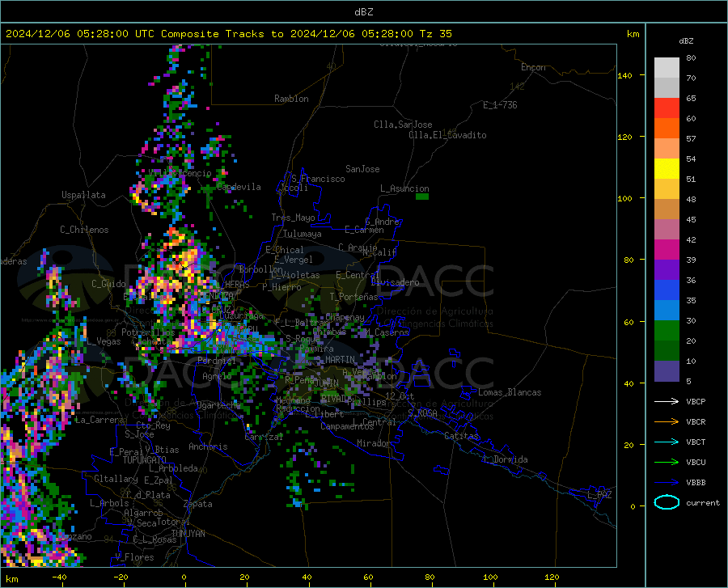Pick the green 20–30 dBZ swatch
This screenshot has width=728, height=588.
point(667,331)
